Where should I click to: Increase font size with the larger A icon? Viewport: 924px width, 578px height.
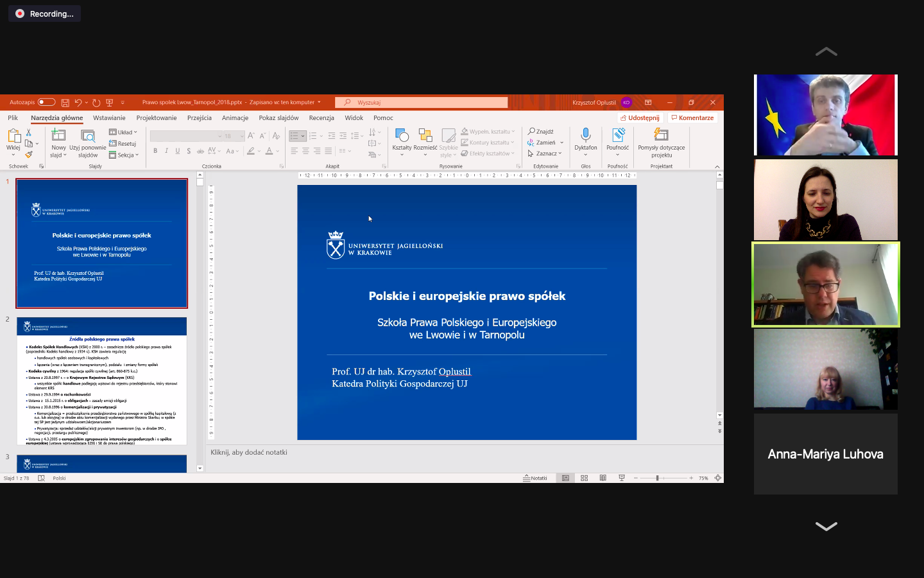pos(251,136)
